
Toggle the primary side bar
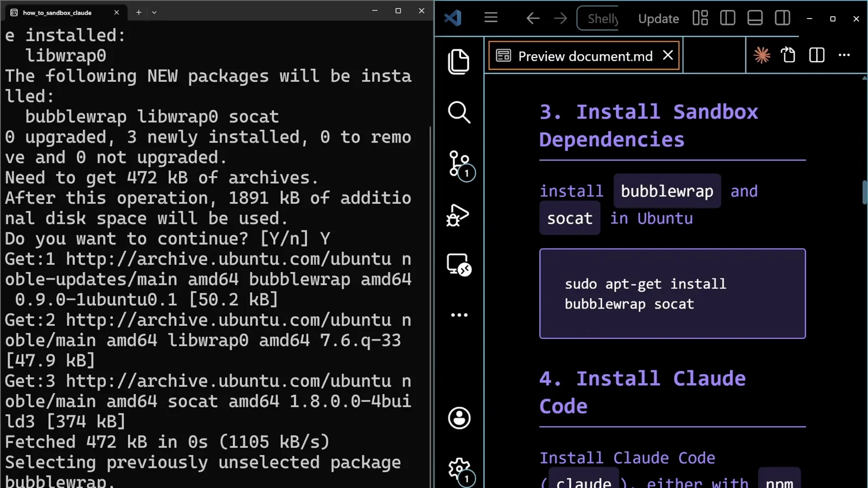[727, 18]
